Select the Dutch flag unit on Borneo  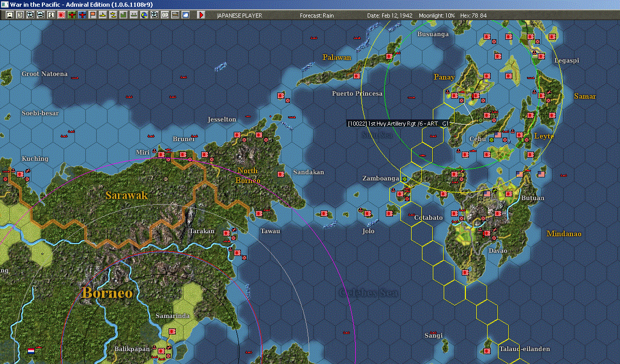coord(31,351)
